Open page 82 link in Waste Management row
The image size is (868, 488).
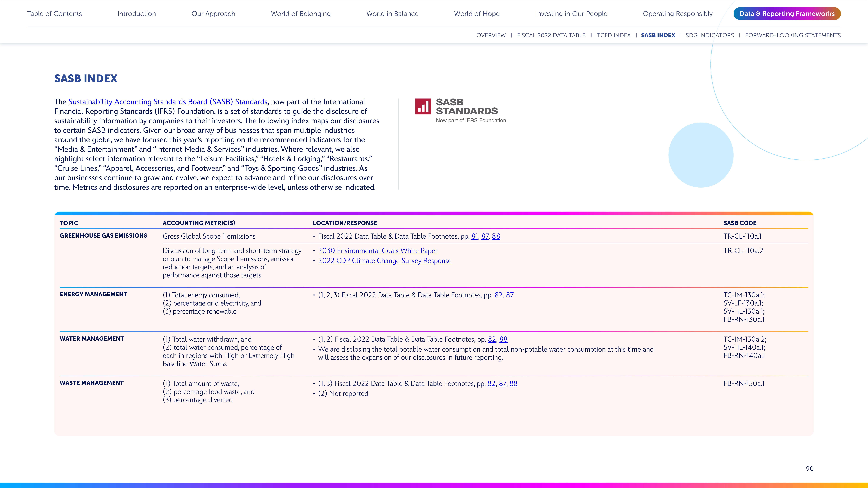492,384
